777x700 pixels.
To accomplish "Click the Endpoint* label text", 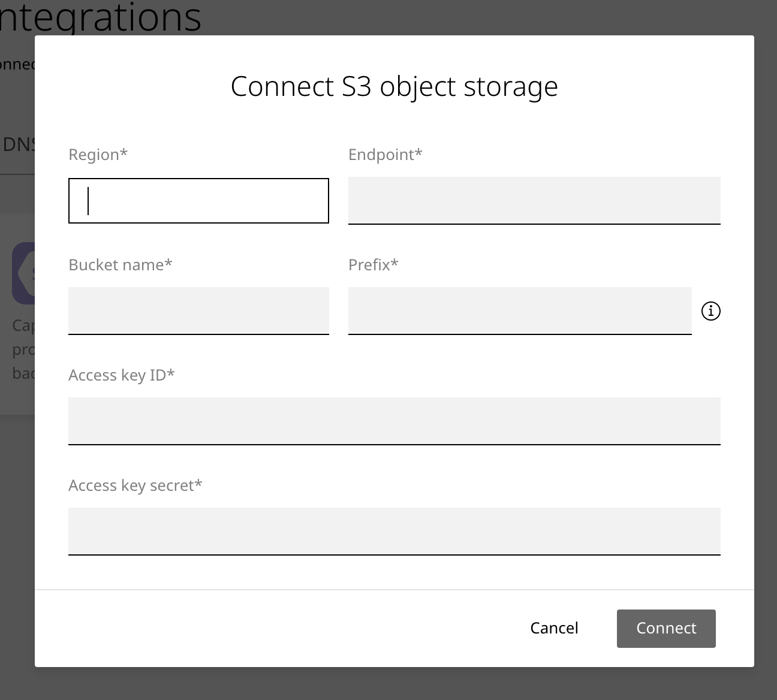I will click(385, 155).
